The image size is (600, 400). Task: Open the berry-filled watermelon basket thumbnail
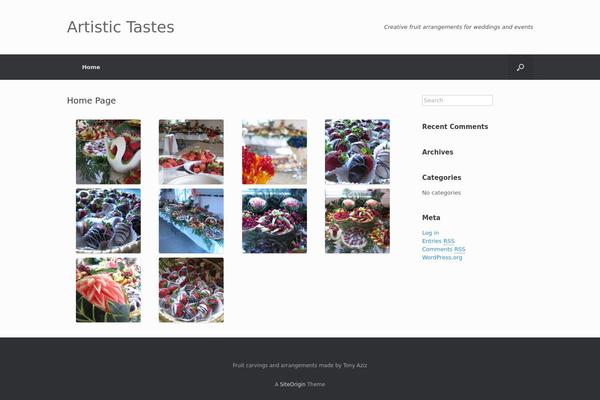(274, 221)
